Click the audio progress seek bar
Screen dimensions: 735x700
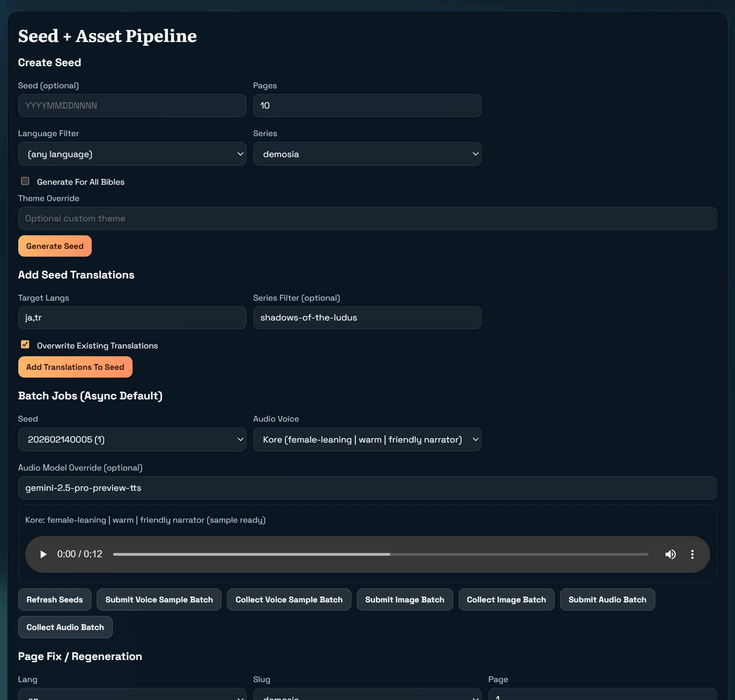click(x=381, y=554)
